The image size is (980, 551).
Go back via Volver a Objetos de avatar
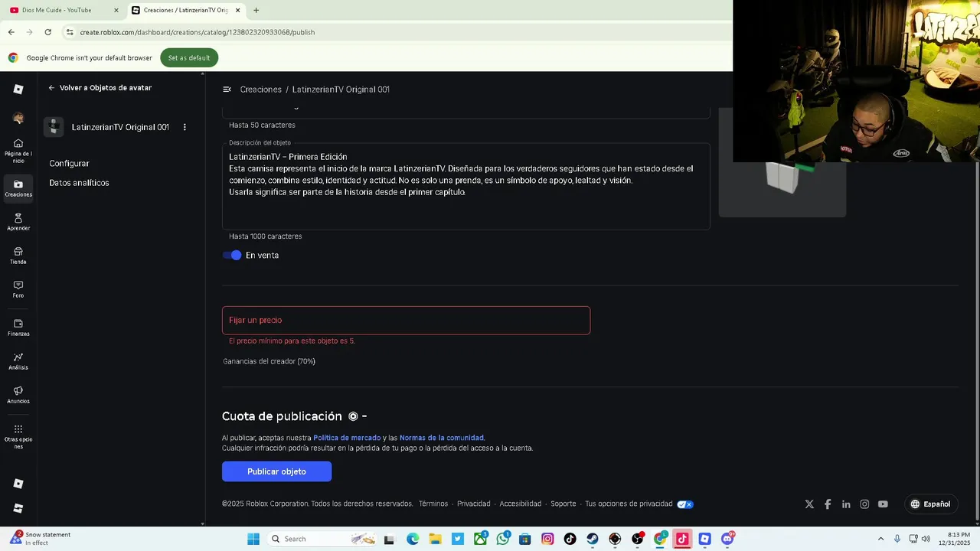(x=100, y=88)
